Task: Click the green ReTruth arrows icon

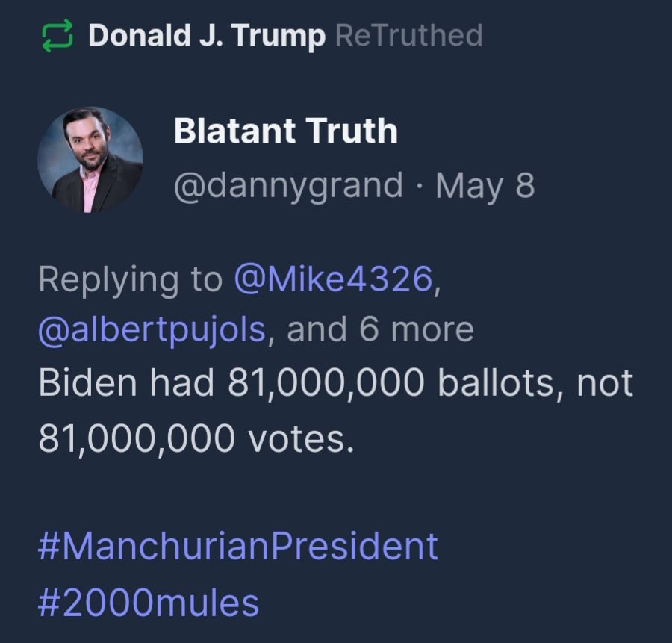Action: 57,36
